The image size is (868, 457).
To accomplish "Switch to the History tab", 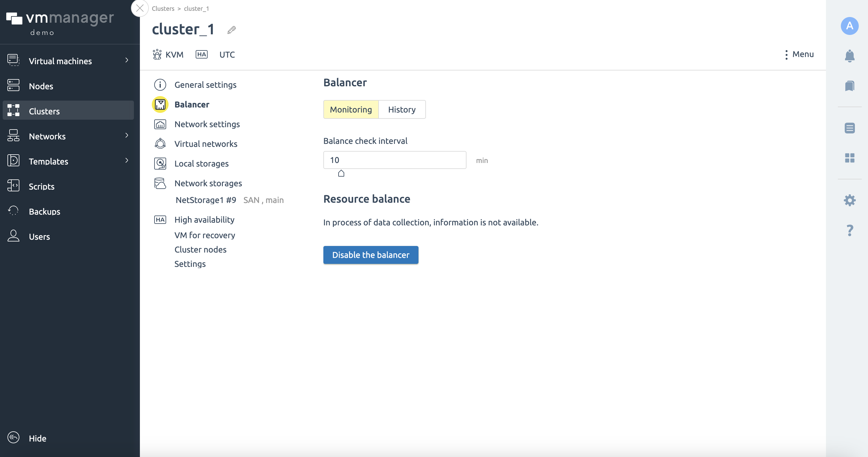I will (x=402, y=109).
